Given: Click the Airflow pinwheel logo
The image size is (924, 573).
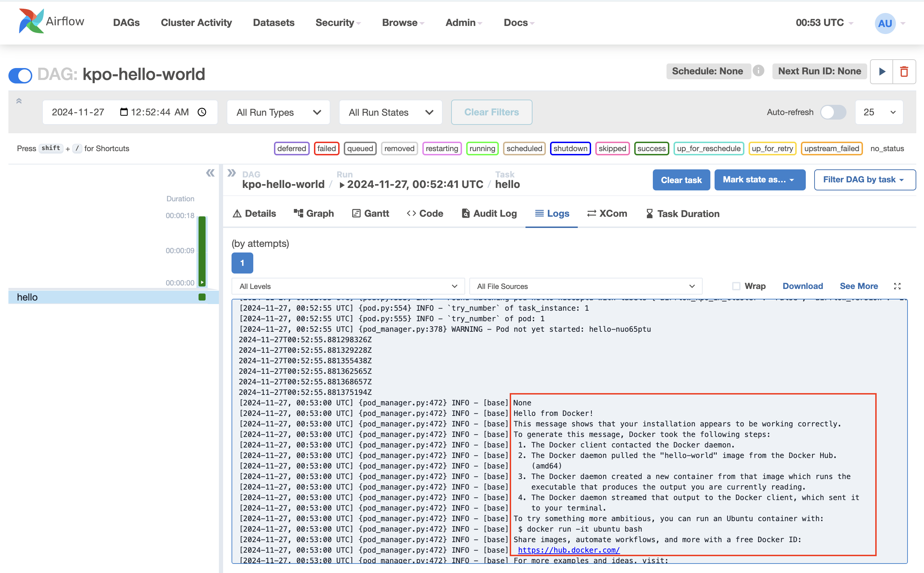Looking at the screenshot, I should click(x=31, y=21).
